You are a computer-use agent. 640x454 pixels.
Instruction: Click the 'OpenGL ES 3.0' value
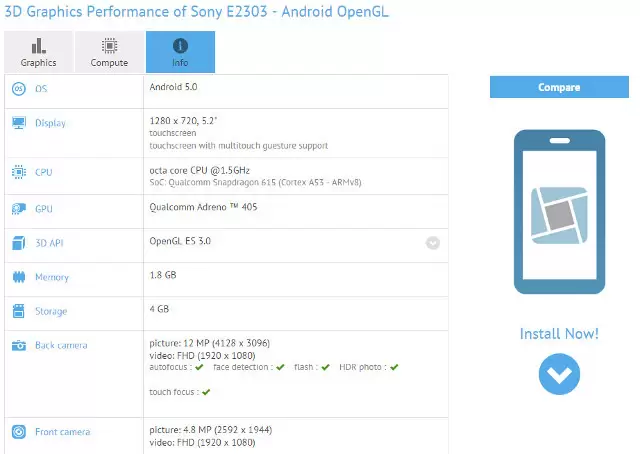click(x=180, y=241)
